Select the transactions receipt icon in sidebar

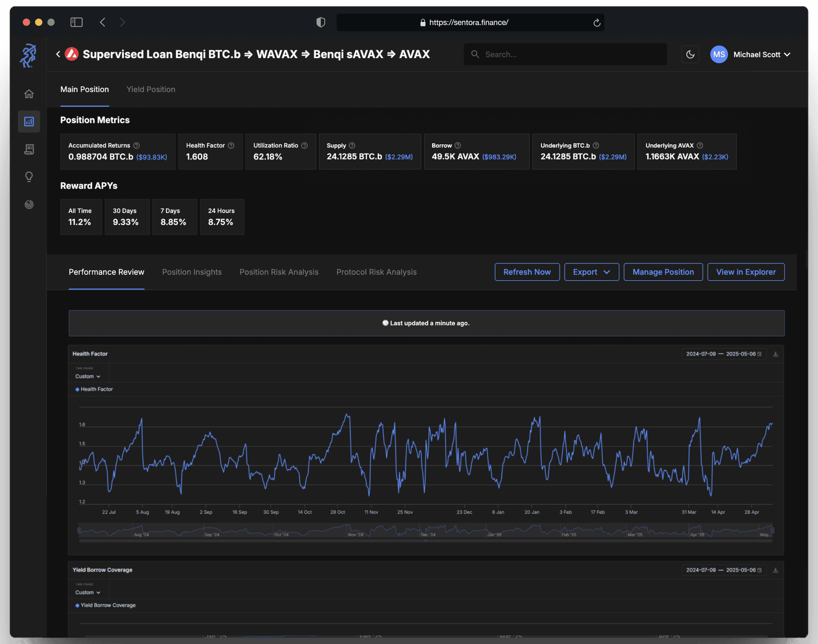coord(29,149)
